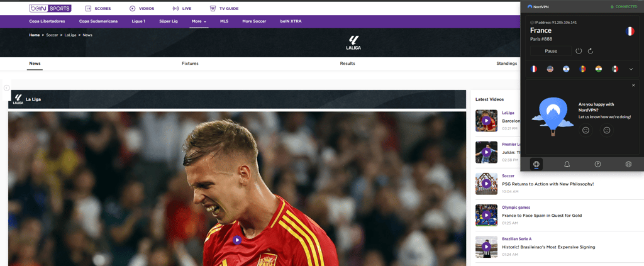
Task: Click the beIN SPORTS logo
Action: pyautogui.click(x=50, y=8)
